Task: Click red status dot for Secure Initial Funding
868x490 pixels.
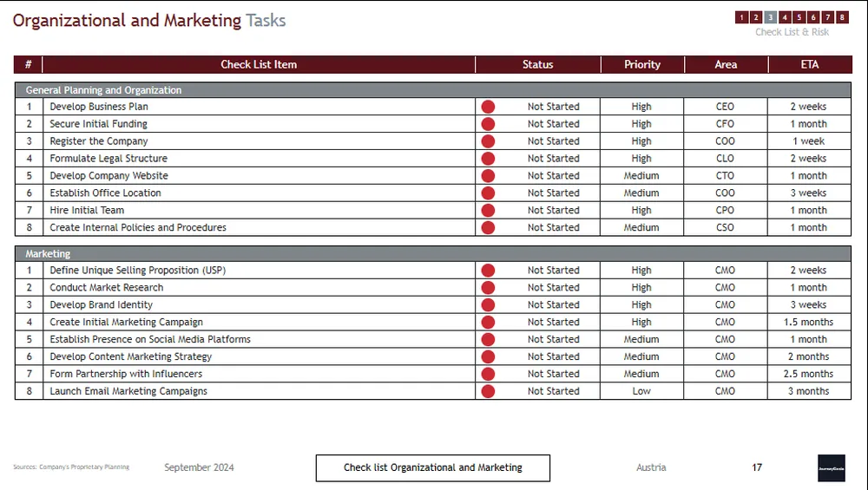Action: [x=488, y=124]
